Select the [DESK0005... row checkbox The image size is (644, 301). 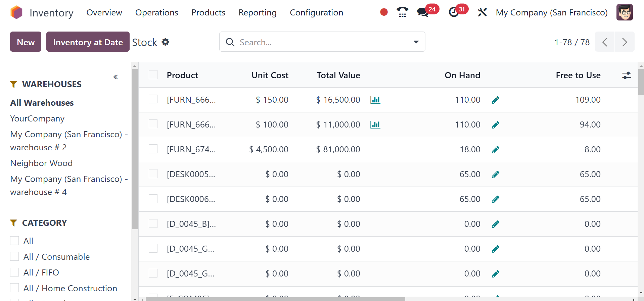point(153,174)
